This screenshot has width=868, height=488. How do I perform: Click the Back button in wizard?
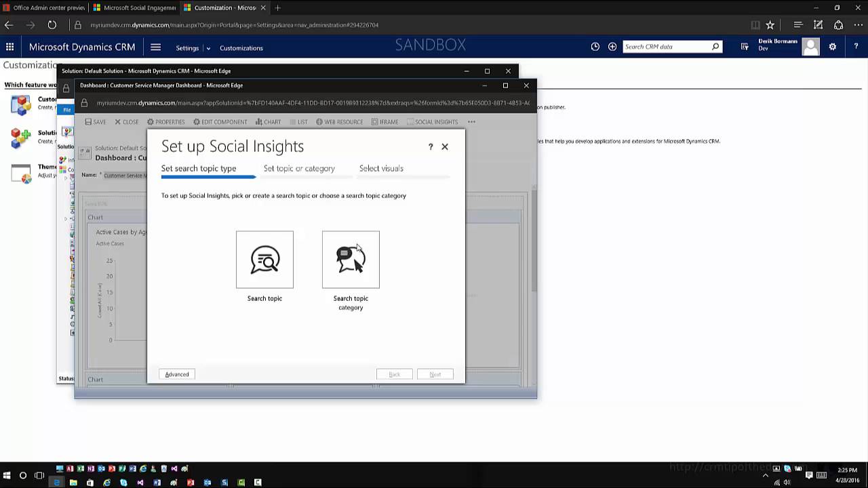pos(394,374)
